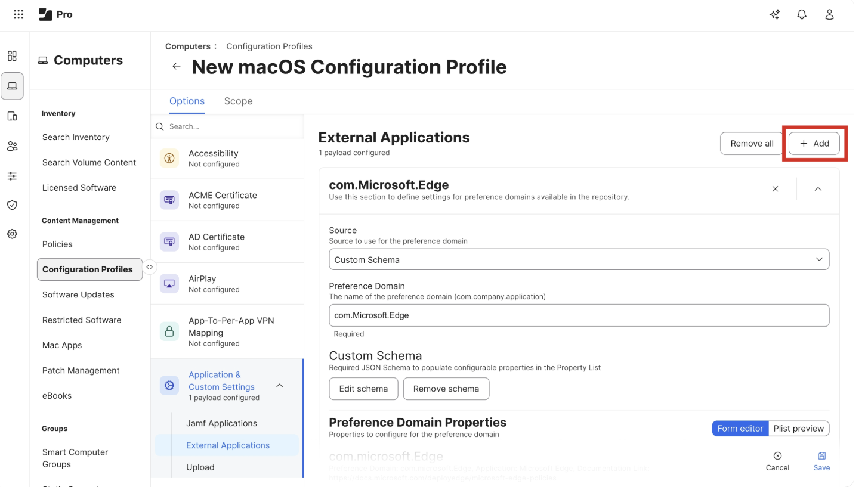The image size is (868, 493).
Task: Open the Settings gear in left rail
Action: 12,234
